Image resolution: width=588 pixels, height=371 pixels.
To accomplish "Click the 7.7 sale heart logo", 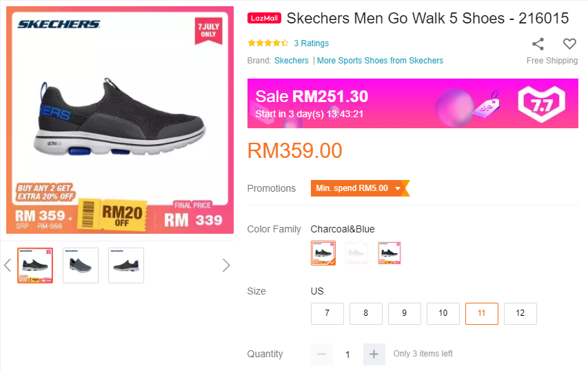I will tap(541, 103).
